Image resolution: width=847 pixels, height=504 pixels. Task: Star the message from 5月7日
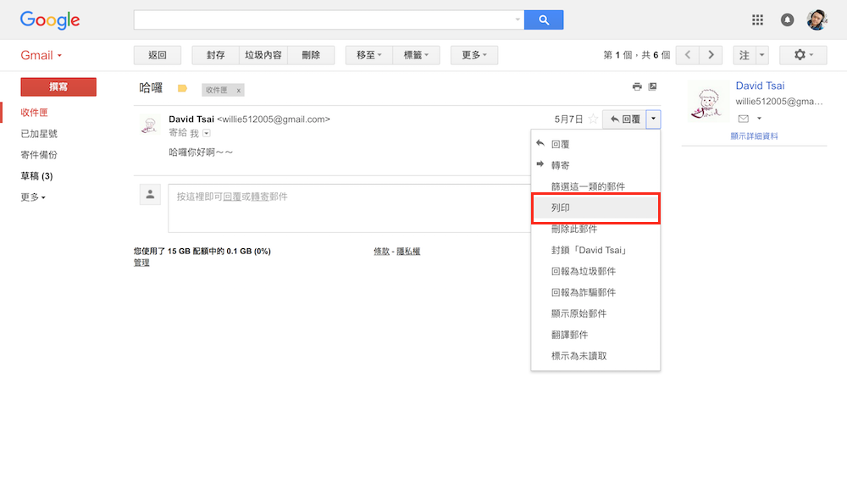[593, 119]
